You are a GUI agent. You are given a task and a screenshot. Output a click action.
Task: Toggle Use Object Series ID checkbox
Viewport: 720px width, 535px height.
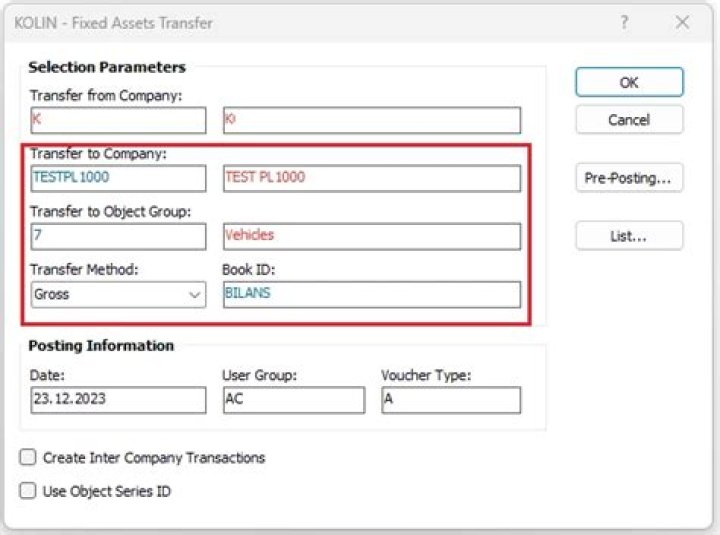[29, 491]
